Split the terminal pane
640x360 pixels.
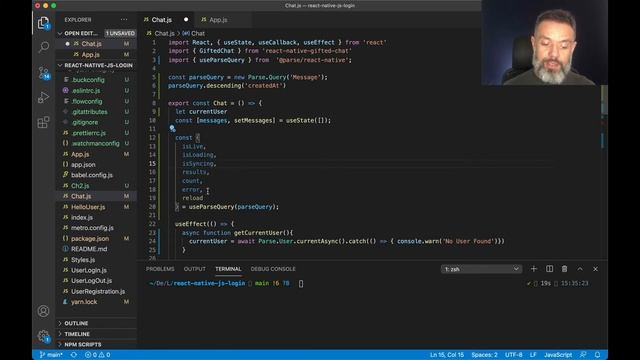click(549, 269)
